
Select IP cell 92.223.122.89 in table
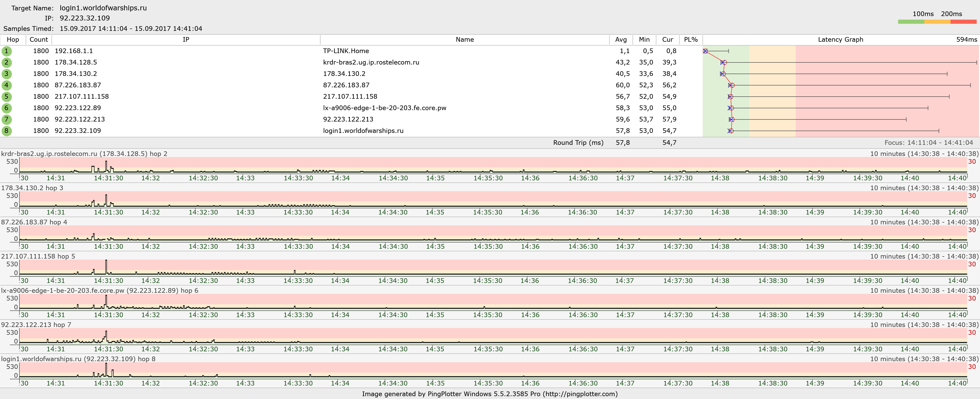[78, 108]
